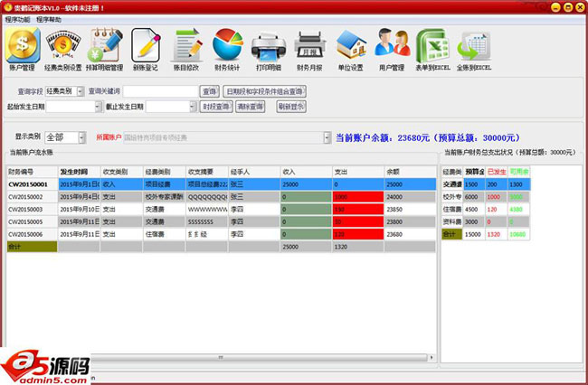The width and height of the screenshot is (588, 385).
Task: Select row CW20150006
Action: point(222,234)
